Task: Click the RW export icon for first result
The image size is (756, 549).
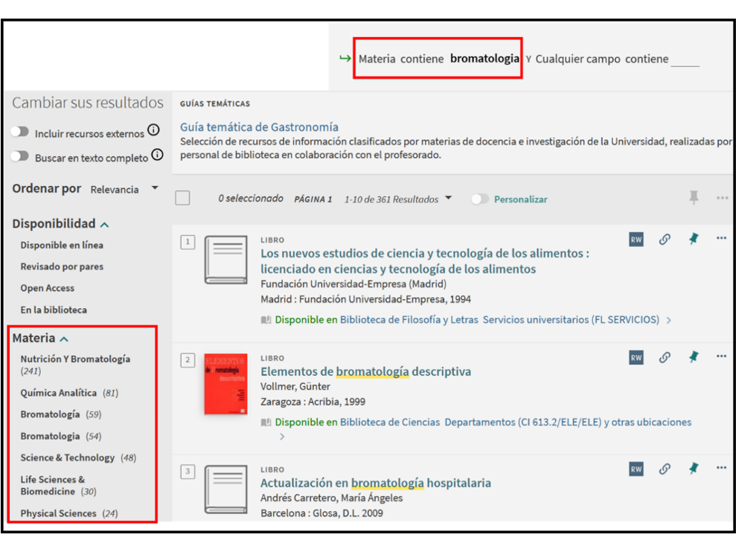Action: pos(636,240)
